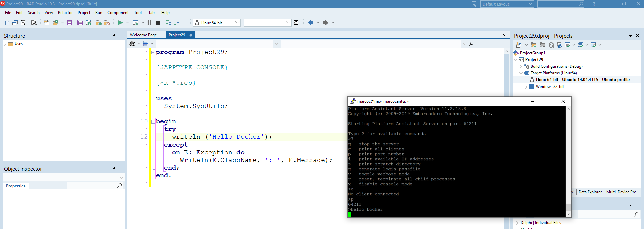Switch to the Welcome Page tab

[144, 35]
